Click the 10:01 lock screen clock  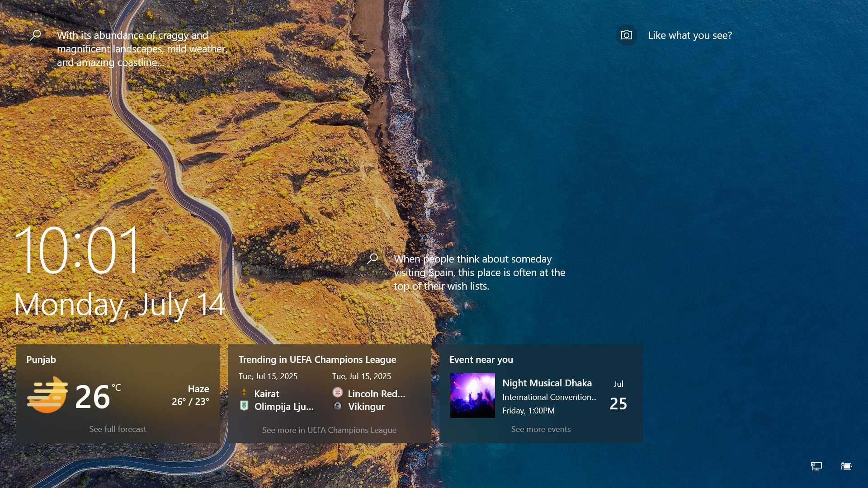(x=78, y=250)
